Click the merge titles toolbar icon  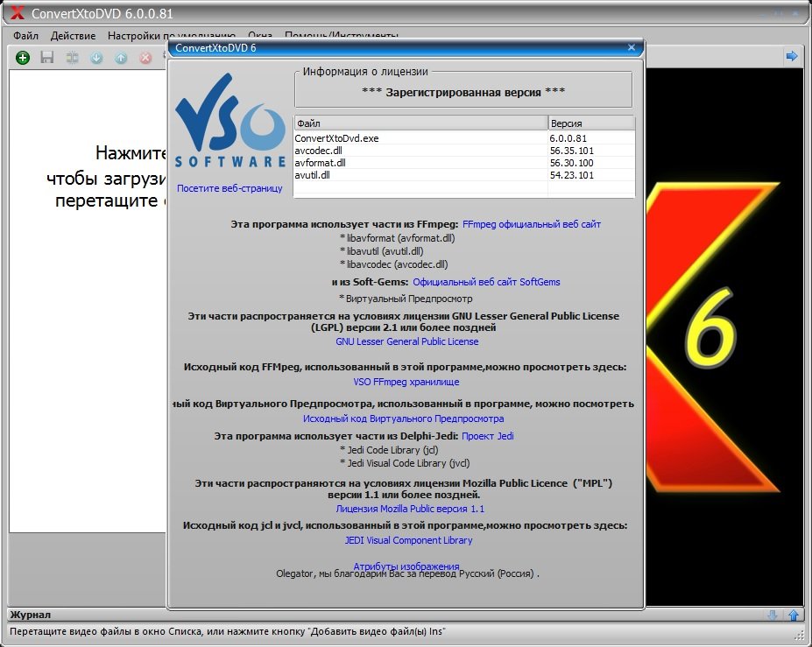[72, 58]
